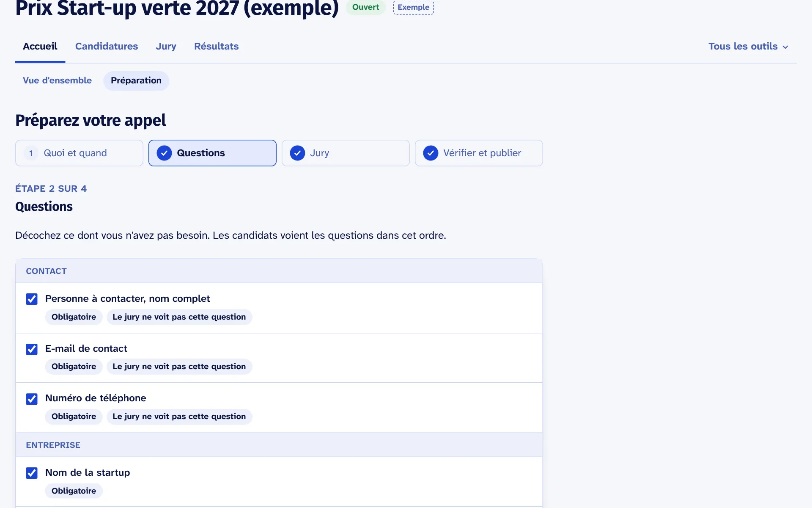Open the Accueil tab
812x508 pixels.
click(40, 46)
